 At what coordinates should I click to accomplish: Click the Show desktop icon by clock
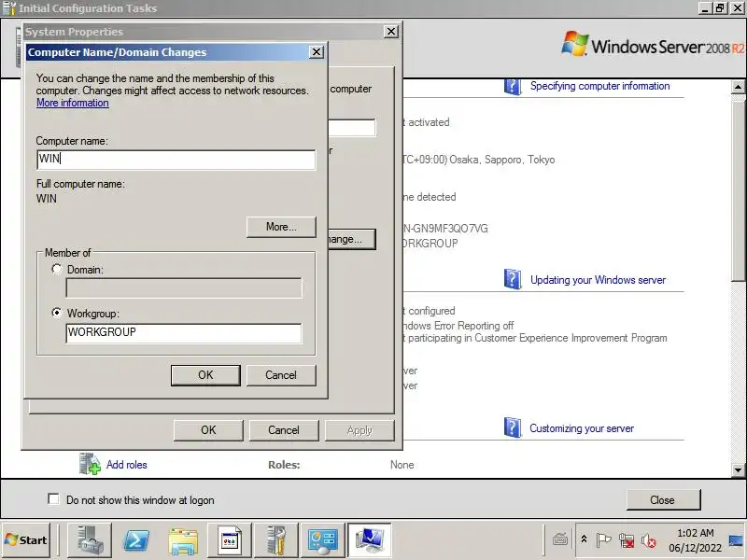[x=737, y=540]
